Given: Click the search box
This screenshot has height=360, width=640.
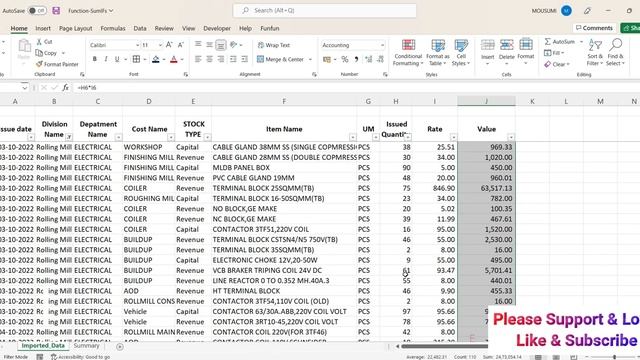Looking at the screenshot, I should pos(324,10).
